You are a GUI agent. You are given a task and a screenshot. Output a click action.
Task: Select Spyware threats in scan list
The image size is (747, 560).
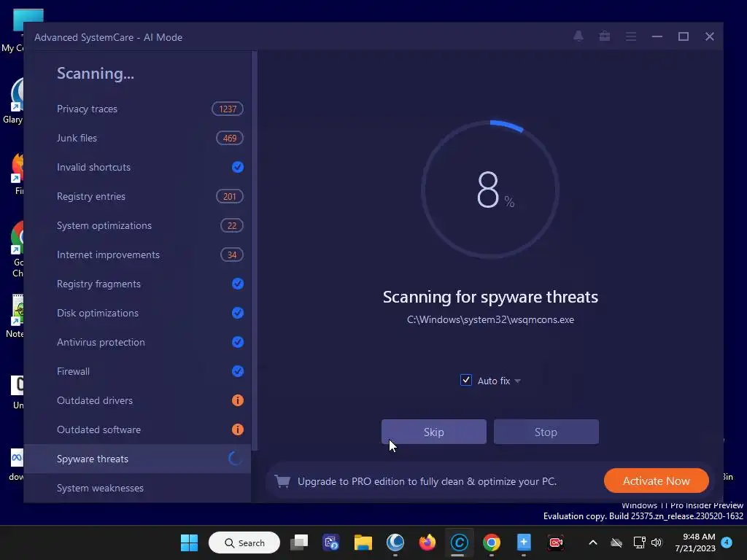click(137, 459)
